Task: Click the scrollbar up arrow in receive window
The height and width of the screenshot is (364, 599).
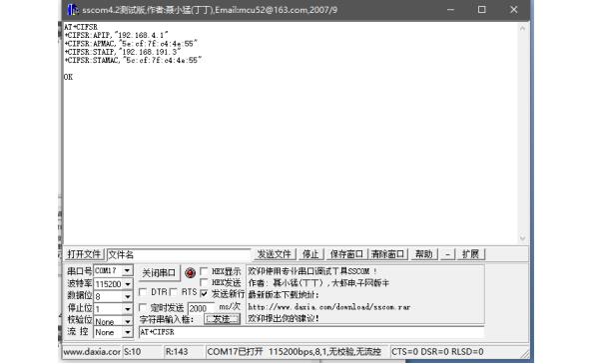Action: [x=522, y=28]
